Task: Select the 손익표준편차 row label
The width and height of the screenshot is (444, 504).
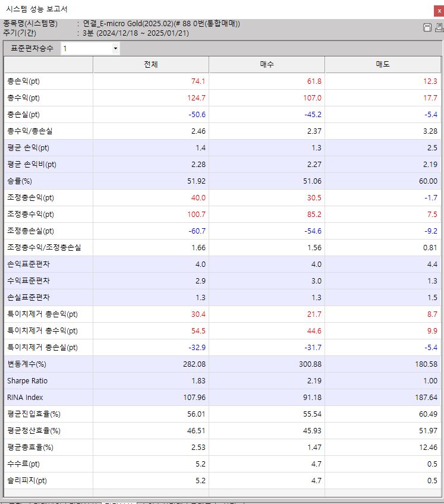Action: pyautogui.click(x=29, y=264)
